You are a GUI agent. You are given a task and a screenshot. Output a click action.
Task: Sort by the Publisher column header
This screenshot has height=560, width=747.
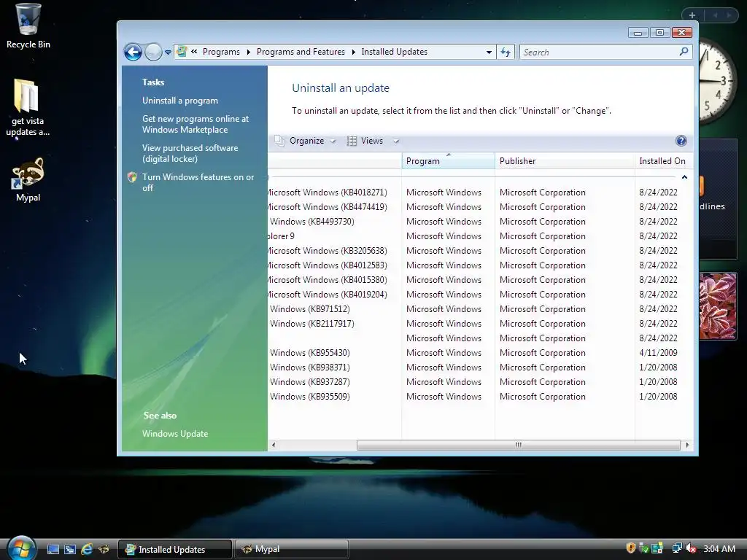[565, 161]
